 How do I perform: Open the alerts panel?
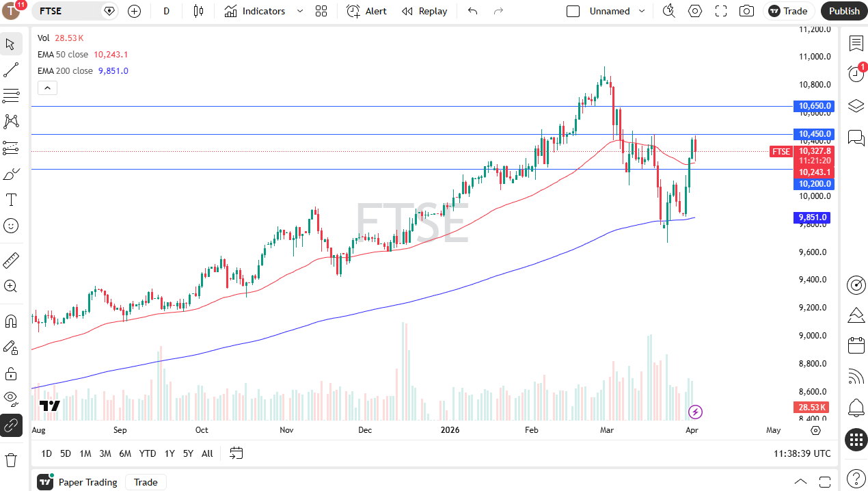point(856,74)
